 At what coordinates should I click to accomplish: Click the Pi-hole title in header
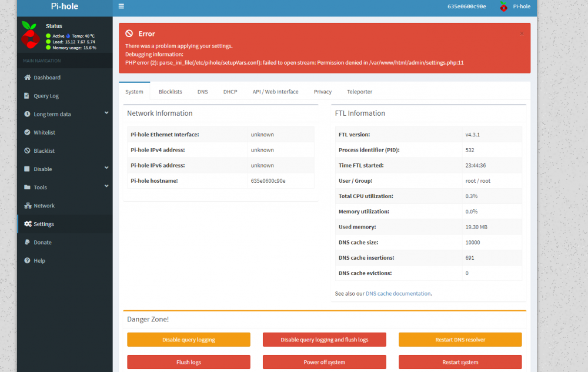[65, 6]
